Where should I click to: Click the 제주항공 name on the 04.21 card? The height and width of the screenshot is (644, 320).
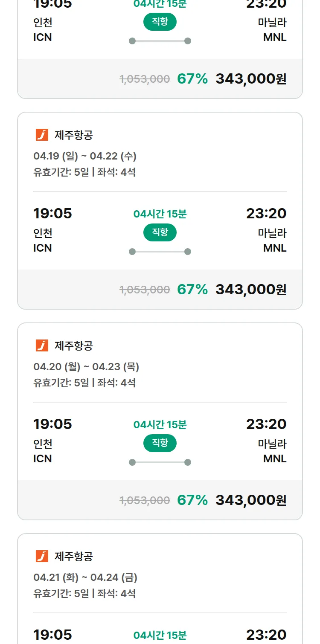point(74,556)
